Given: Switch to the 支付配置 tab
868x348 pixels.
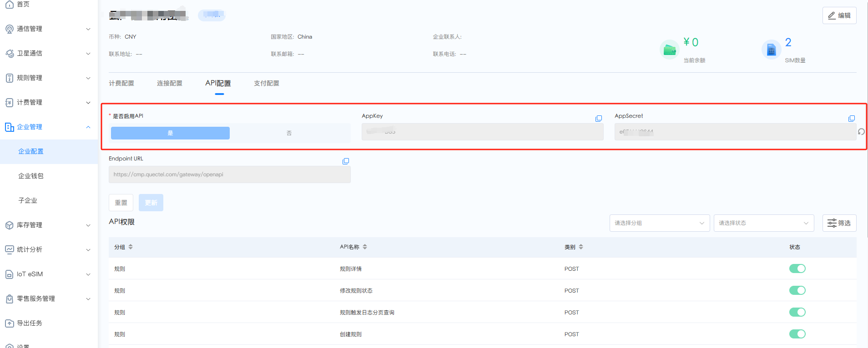Looking at the screenshot, I should click(x=267, y=83).
